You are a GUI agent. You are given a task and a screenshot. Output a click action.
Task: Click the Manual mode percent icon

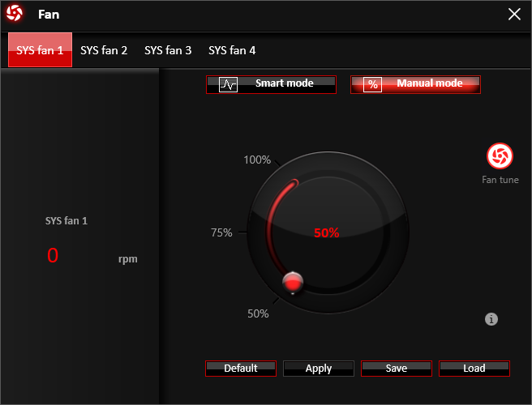(372, 85)
